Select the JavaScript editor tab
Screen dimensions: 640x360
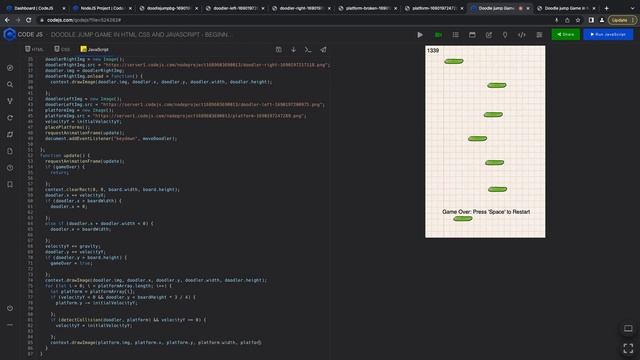pos(95,49)
